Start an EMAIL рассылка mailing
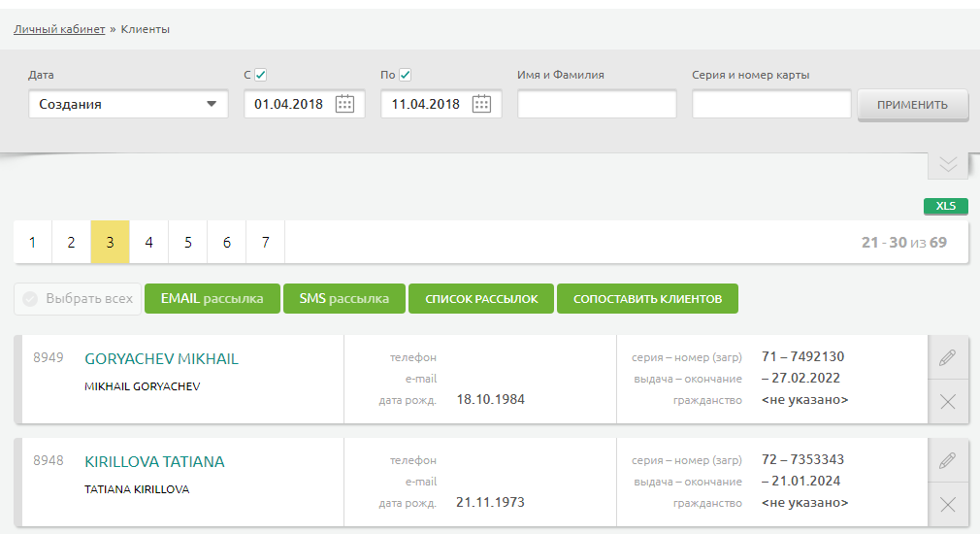This screenshot has height=534, width=980. (212, 299)
